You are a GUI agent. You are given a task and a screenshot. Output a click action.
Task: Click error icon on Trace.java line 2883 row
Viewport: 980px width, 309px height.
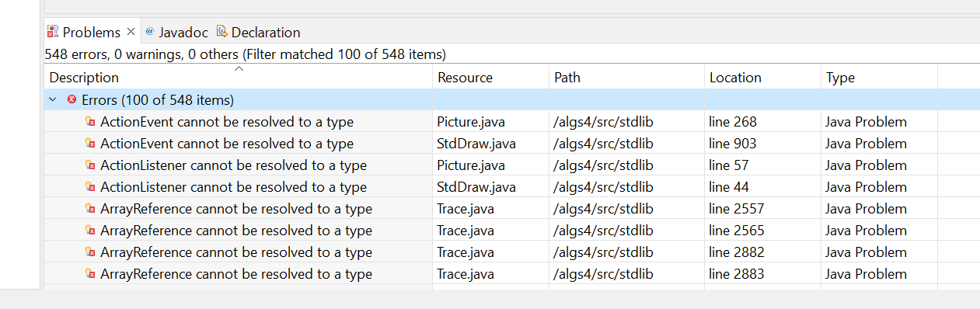pyautogui.click(x=90, y=274)
